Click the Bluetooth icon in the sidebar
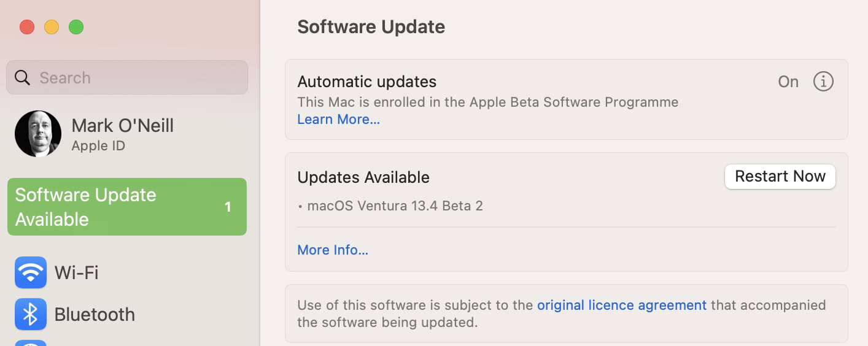The image size is (868, 346). [31, 314]
